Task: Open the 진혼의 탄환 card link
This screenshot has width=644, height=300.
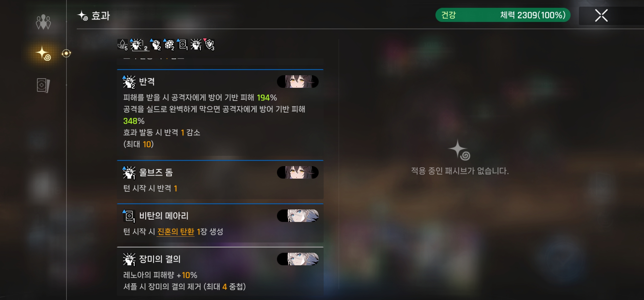Action: 176,232
